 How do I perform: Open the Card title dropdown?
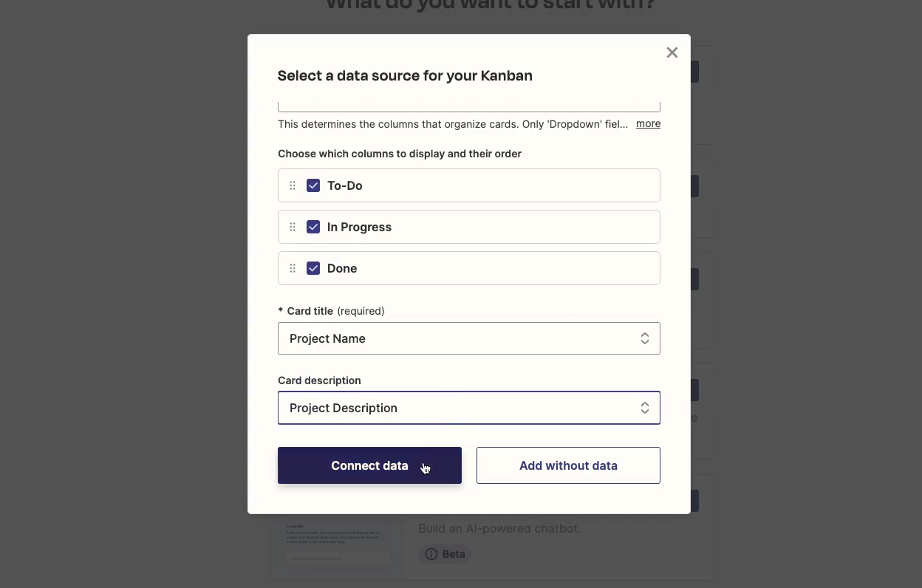469,338
